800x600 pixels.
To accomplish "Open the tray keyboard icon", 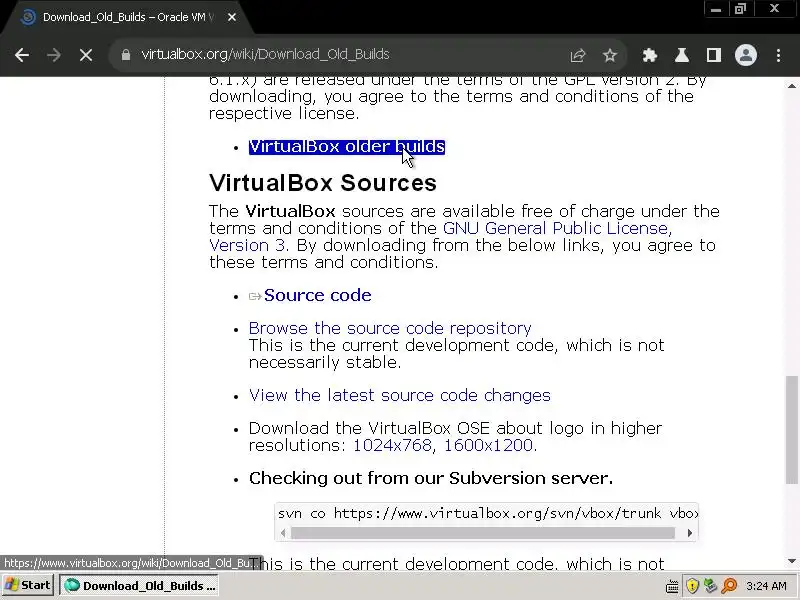I will point(672,586).
